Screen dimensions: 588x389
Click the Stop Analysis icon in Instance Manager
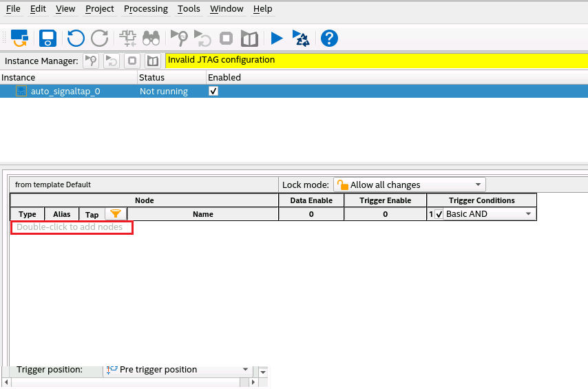132,61
